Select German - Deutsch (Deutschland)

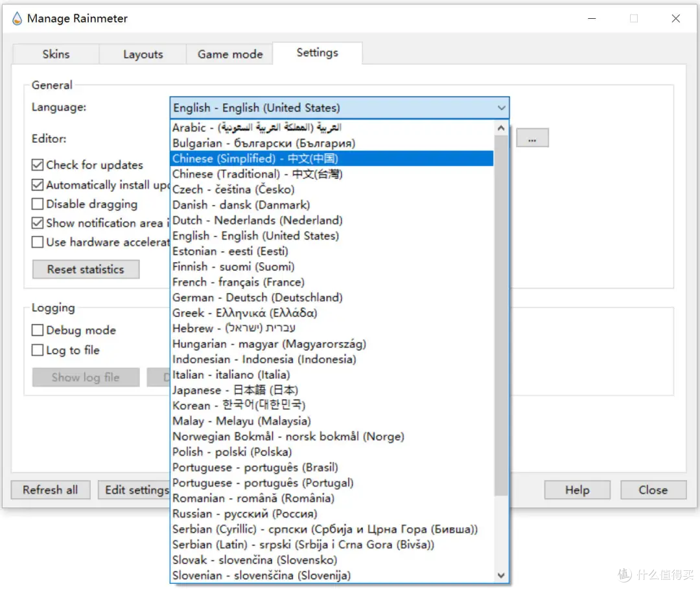click(332, 298)
